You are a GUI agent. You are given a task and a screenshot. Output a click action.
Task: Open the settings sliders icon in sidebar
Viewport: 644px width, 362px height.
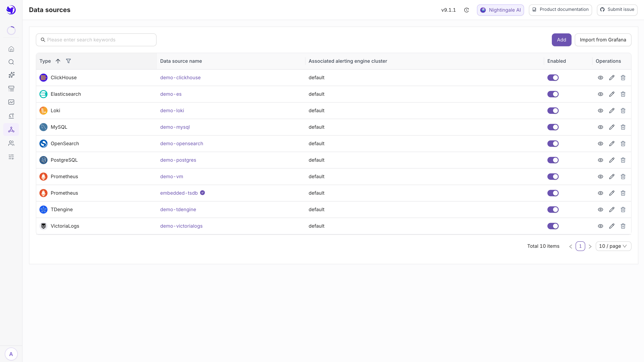11,157
